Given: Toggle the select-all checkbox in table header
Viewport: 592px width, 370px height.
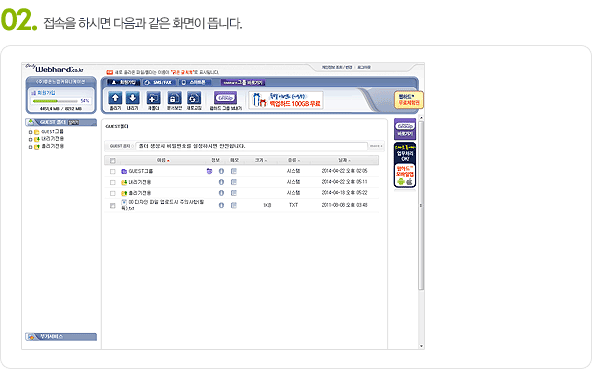Looking at the screenshot, I should point(113,160).
